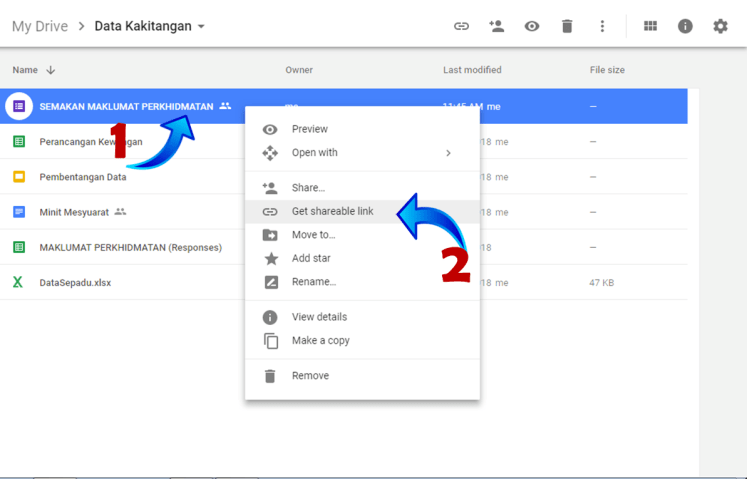Expand the Data Kakitangan folder dropdown
The width and height of the screenshot is (747, 479).
tap(201, 27)
